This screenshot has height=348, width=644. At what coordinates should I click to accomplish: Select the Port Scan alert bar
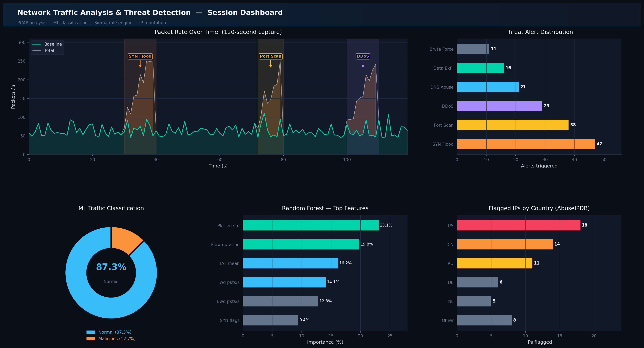pyautogui.click(x=512, y=125)
